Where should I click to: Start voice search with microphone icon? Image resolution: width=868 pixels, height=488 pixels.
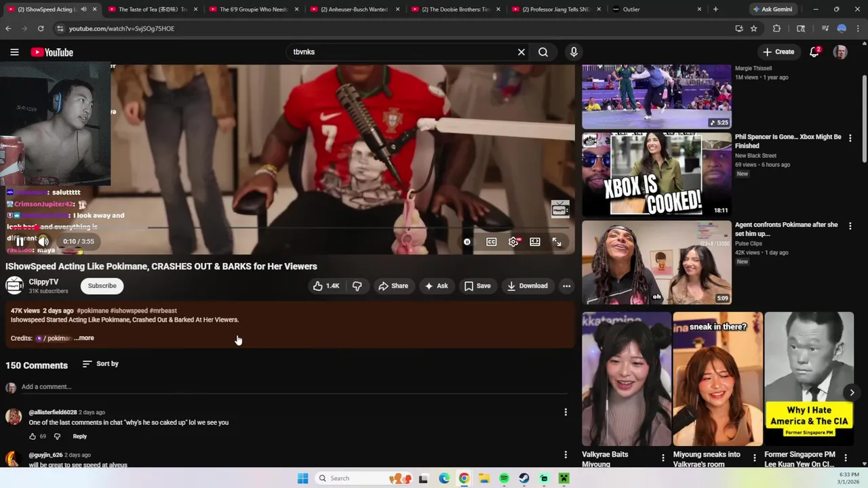pyautogui.click(x=574, y=52)
